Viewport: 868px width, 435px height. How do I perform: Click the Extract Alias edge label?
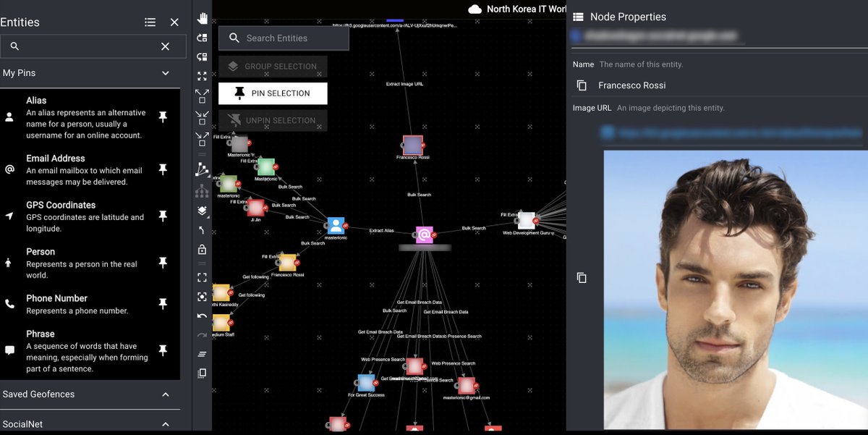pos(381,231)
